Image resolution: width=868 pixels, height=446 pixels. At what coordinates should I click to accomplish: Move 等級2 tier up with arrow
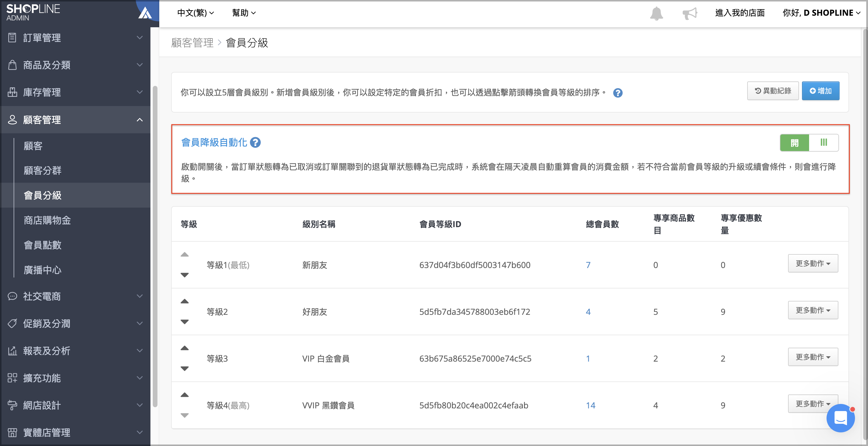tap(185, 301)
